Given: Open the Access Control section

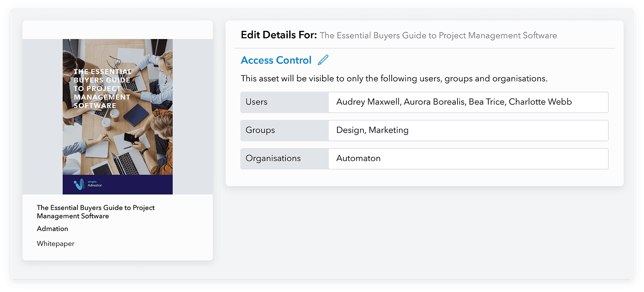Looking at the screenshot, I should [x=276, y=60].
